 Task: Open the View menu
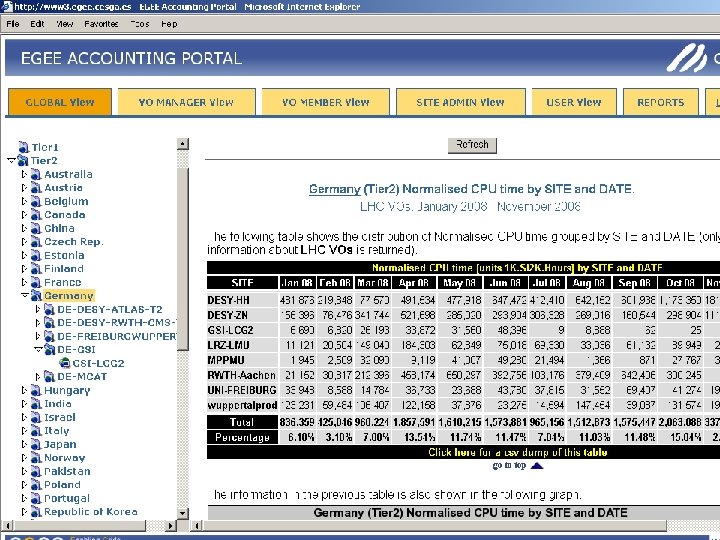pyautogui.click(x=65, y=24)
